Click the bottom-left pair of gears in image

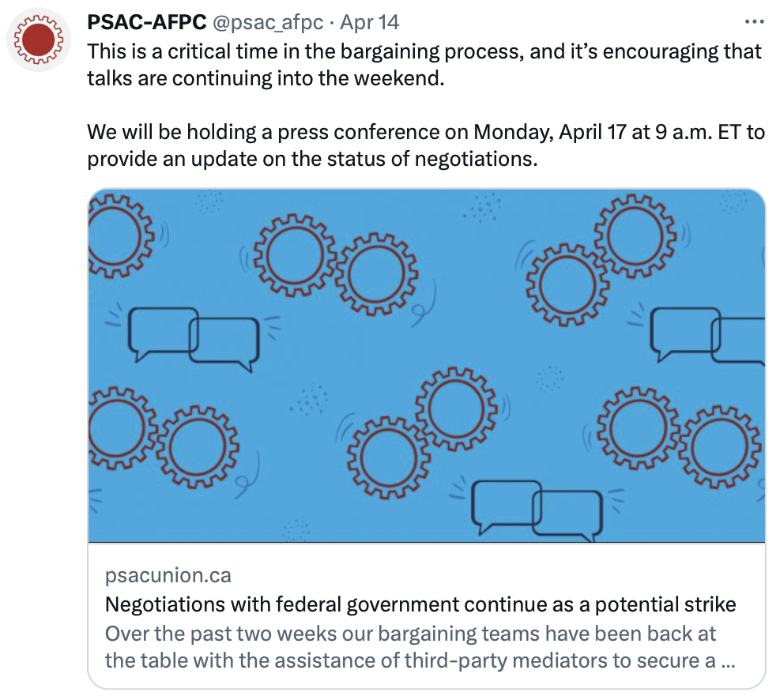click(163, 437)
